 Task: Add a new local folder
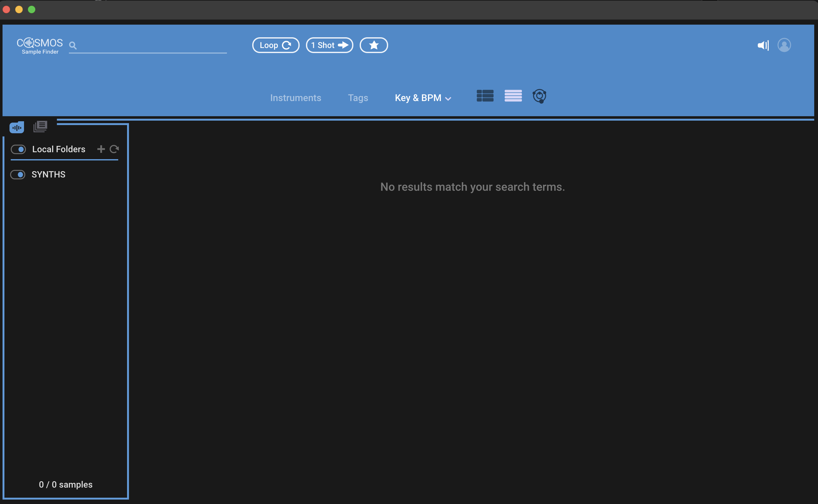coord(101,149)
